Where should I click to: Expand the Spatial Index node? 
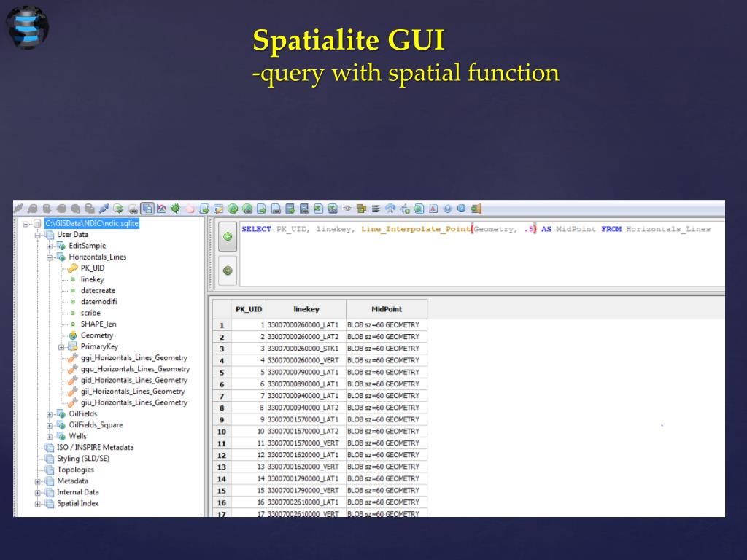pos(38,504)
